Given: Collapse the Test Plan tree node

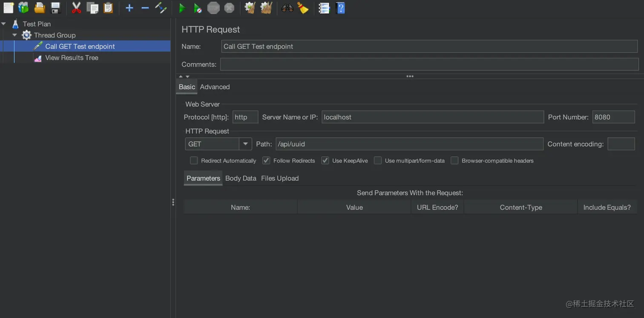Looking at the screenshot, I should 4,24.
